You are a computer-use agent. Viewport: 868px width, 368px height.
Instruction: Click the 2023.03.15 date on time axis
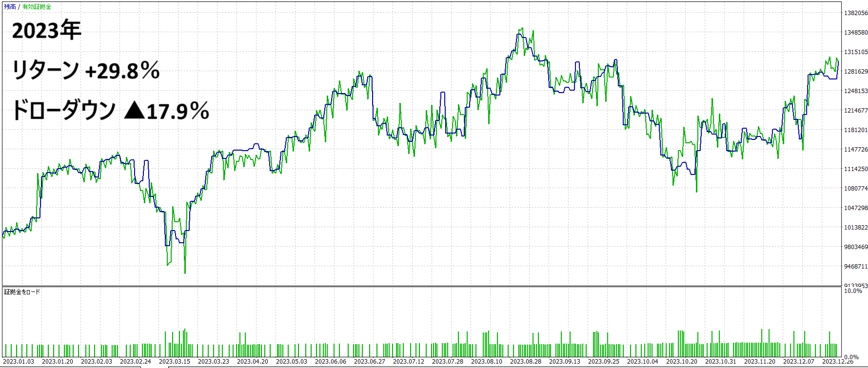(x=175, y=362)
